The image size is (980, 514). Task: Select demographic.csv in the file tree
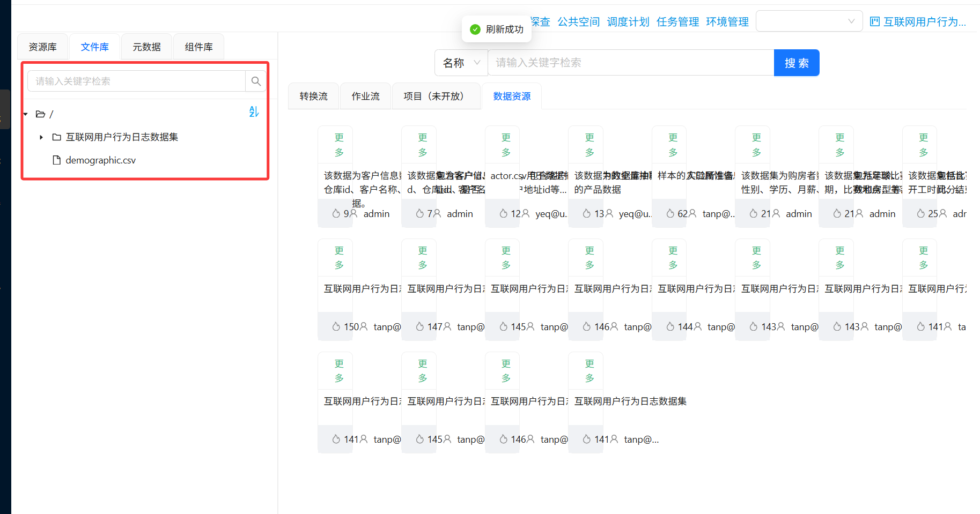point(101,160)
